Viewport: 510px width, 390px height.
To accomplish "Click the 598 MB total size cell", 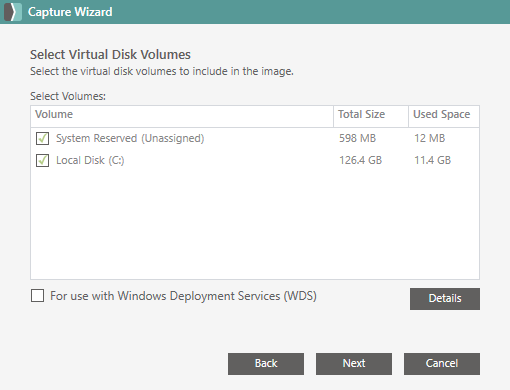I will [357, 138].
